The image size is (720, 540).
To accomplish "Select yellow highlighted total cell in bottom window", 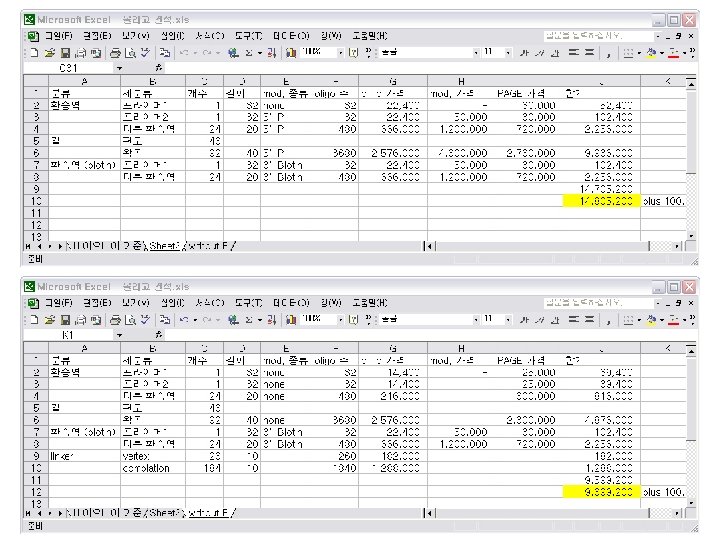I will 602,492.
